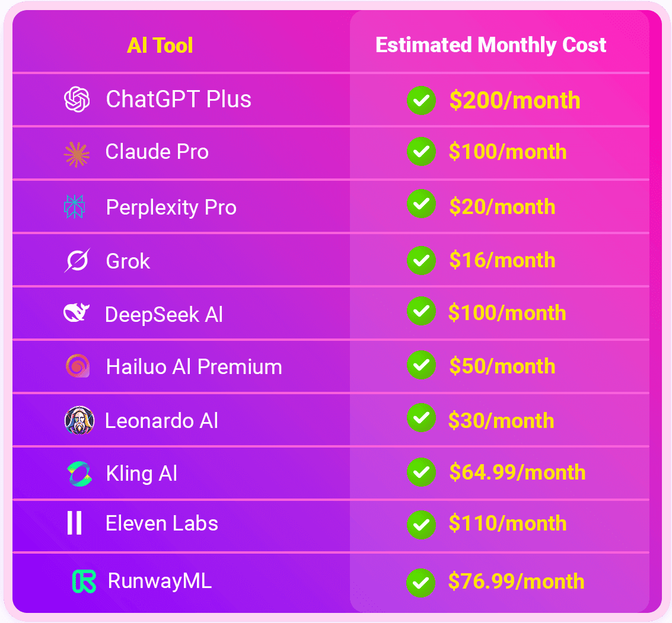Click the $110/month Eleven Labs price
The image size is (672, 623).
point(508,523)
